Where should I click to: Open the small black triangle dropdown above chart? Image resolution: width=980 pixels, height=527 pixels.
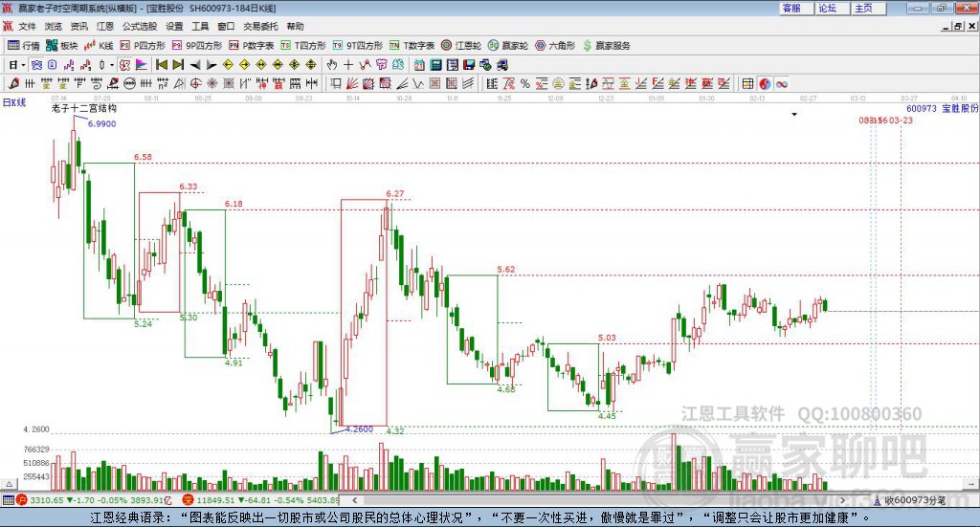[x=793, y=115]
